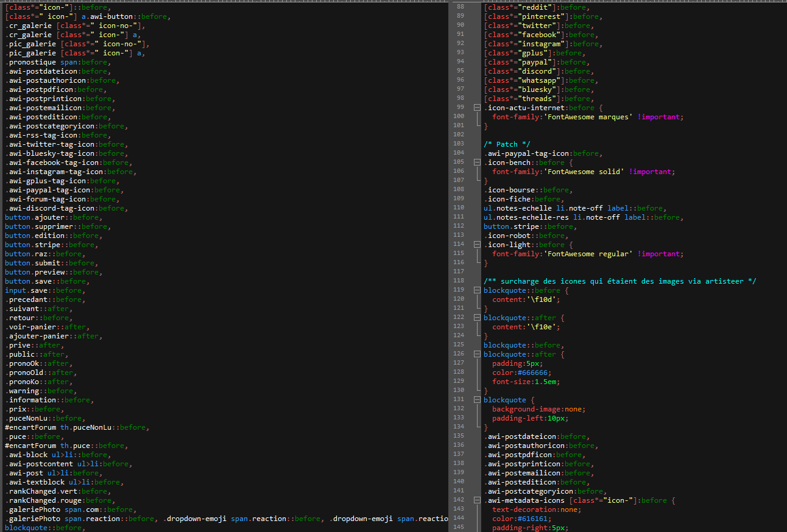Click button.raz::before in left pane
The width and height of the screenshot is (787, 532).
tap(45, 254)
